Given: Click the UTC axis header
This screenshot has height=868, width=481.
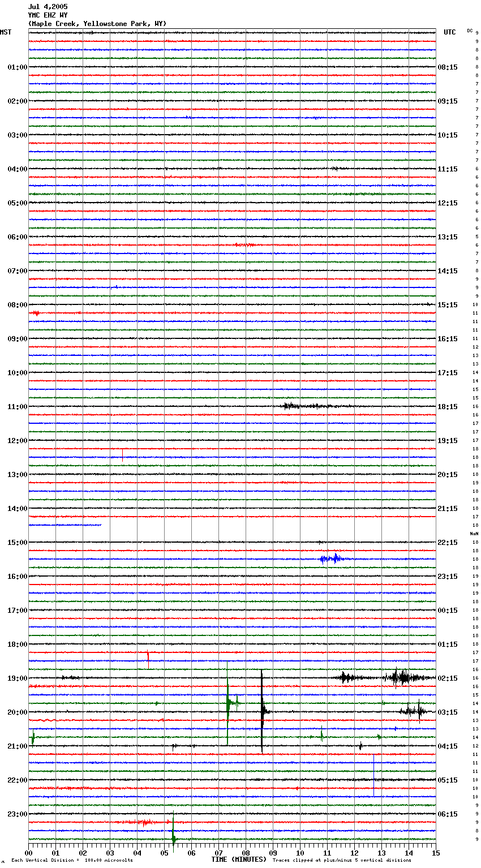Looking at the screenshot, I should (449, 32).
